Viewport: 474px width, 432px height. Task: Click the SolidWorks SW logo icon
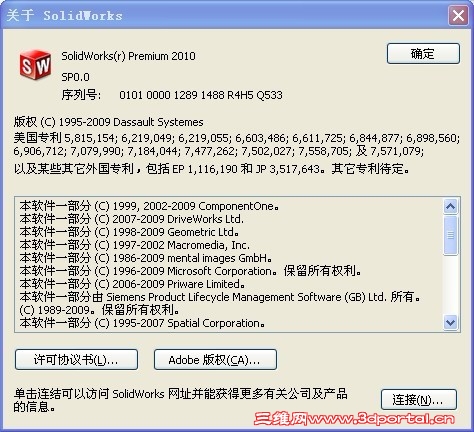click(35, 65)
